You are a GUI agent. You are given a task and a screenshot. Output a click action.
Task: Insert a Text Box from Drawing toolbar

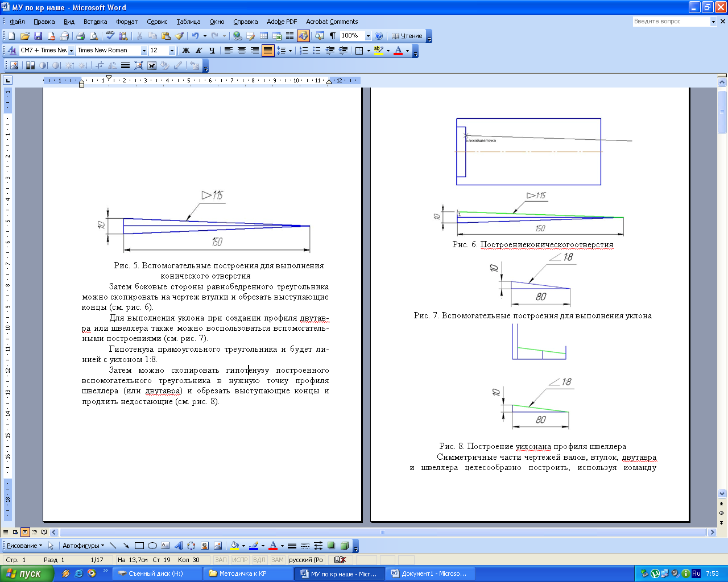[165, 546]
